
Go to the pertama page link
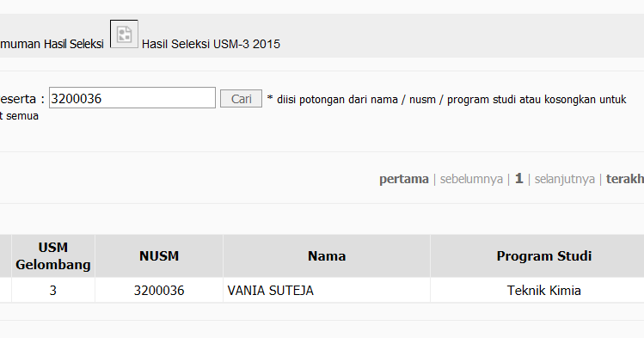pos(404,179)
